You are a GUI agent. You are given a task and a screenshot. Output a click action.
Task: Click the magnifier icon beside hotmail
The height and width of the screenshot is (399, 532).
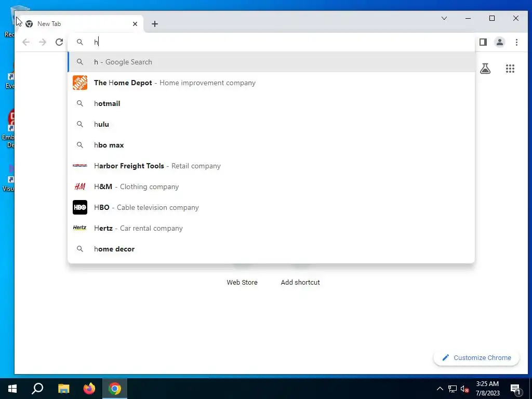point(79,103)
